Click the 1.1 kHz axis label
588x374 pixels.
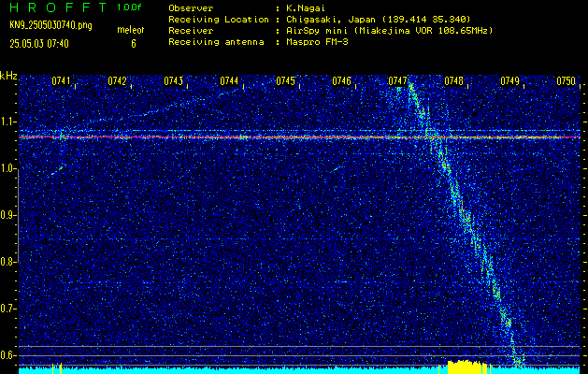pos(7,122)
